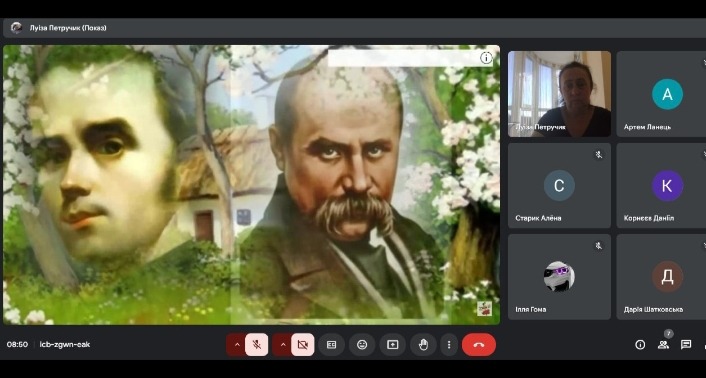This screenshot has height=378, width=706.
Task: Click presenter name Луїза Петручик (Показ)
Action: (x=68, y=28)
